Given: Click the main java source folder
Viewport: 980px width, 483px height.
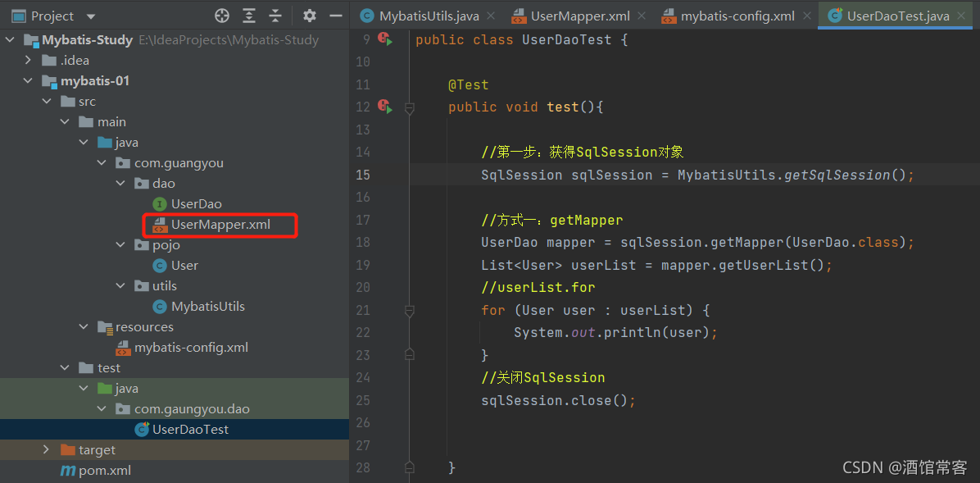Looking at the screenshot, I should 104,143.
